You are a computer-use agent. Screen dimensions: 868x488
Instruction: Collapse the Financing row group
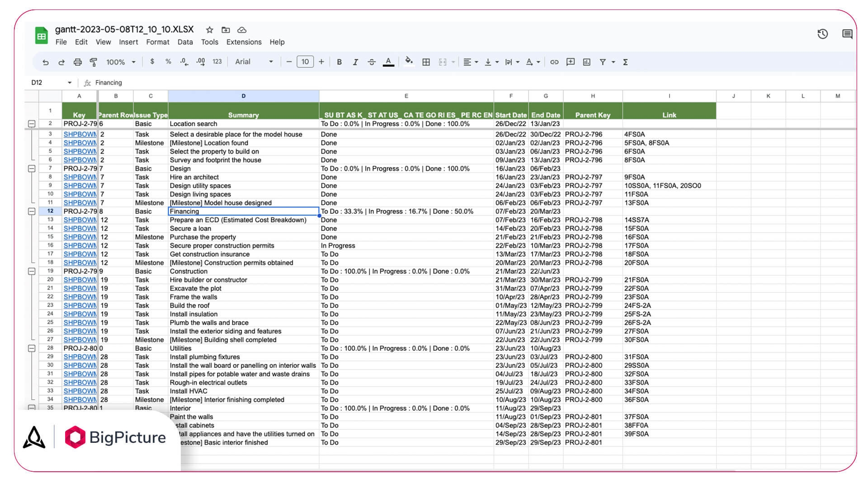(x=31, y=211)
